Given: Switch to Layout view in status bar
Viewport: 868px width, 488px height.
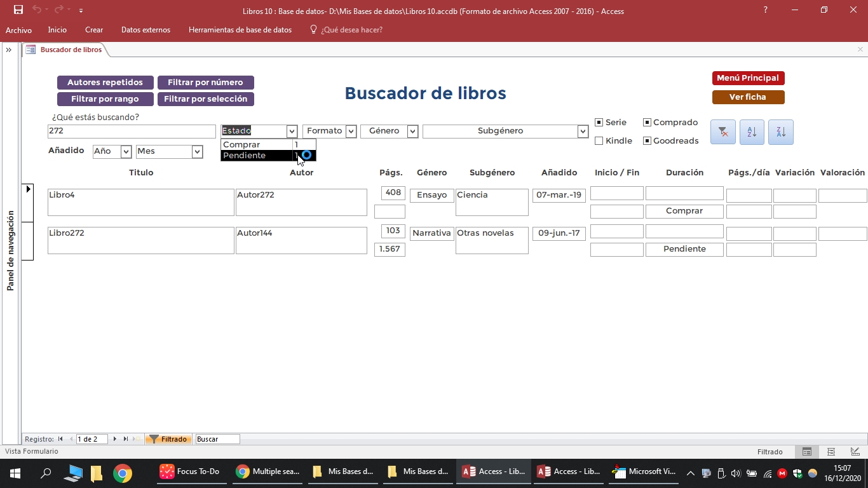Looking at the screenshot, I should click(x=831, y=452).
